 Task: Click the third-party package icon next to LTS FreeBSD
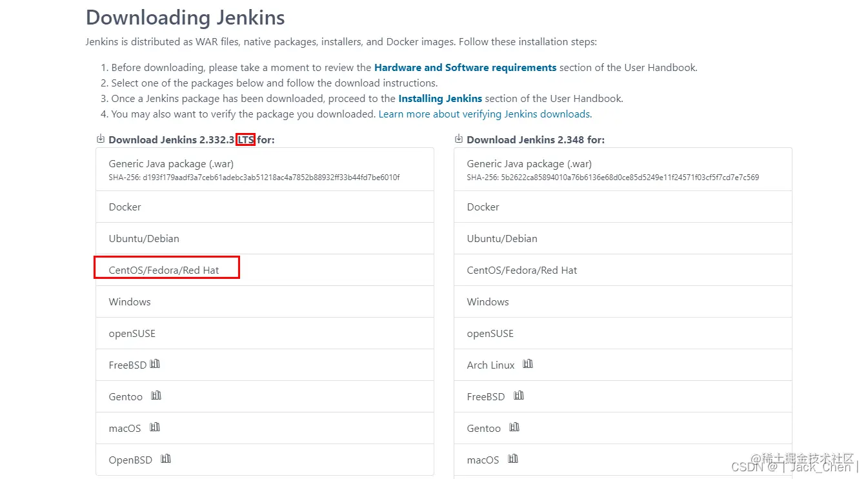coord(155,364)
